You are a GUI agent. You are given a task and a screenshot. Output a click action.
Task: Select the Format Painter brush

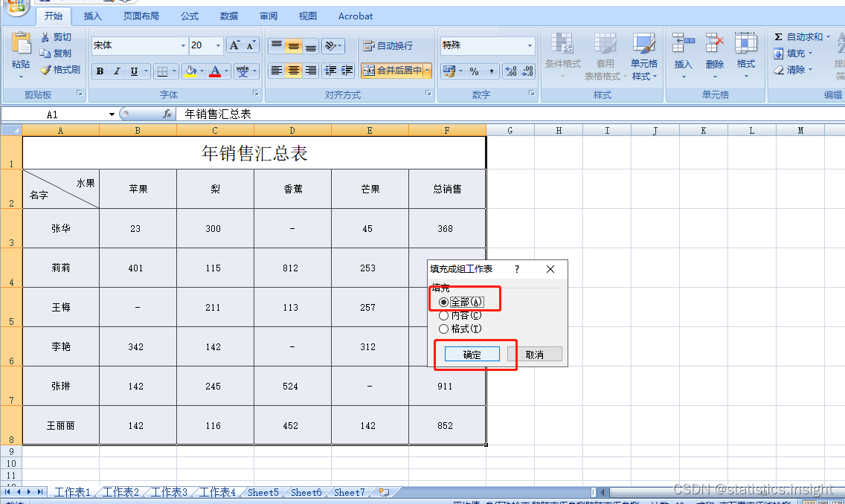pyautogui.click(x=45, y=69)
